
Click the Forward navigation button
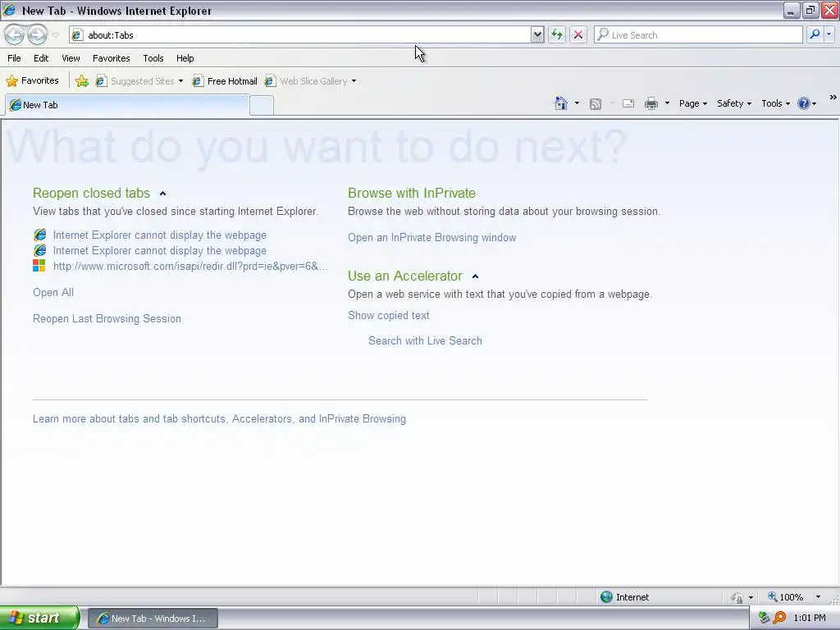(x=37, y=34)
